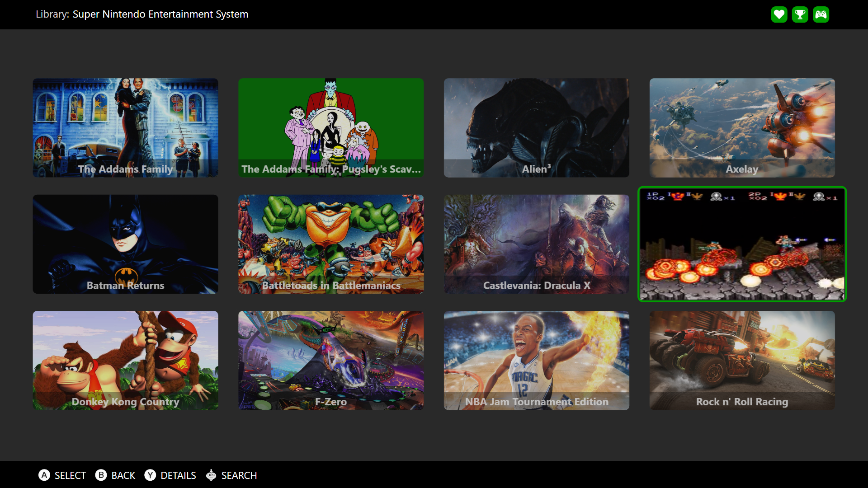Click the A button icon beside SELECT
Screen dimensions: 868x488
click(44, 475)
